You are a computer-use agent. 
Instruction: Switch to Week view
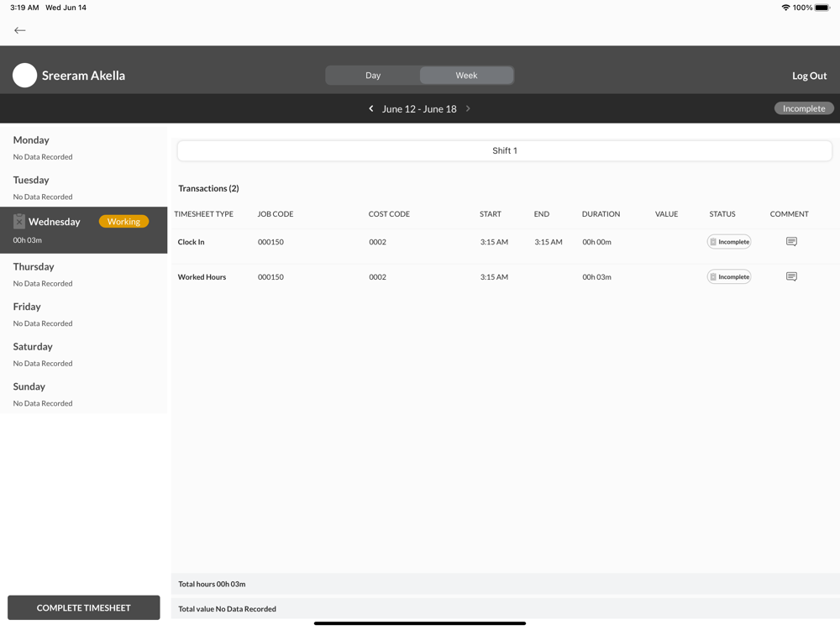(466, 76)
